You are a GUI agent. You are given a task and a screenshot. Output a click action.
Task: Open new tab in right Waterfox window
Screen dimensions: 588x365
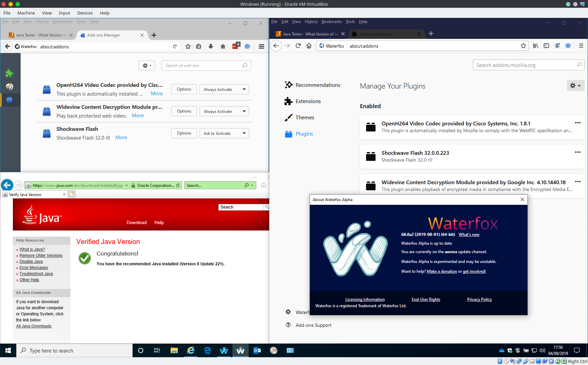pos(431,33)
